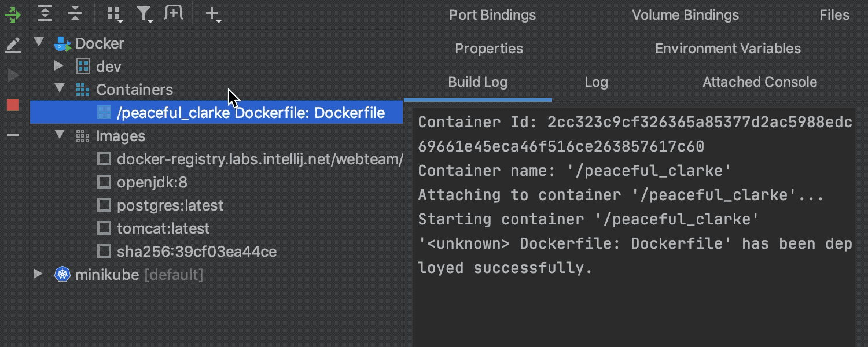Click the Collapse All toolbar icon
Viewport: 868px width, 347px height.
75,13
